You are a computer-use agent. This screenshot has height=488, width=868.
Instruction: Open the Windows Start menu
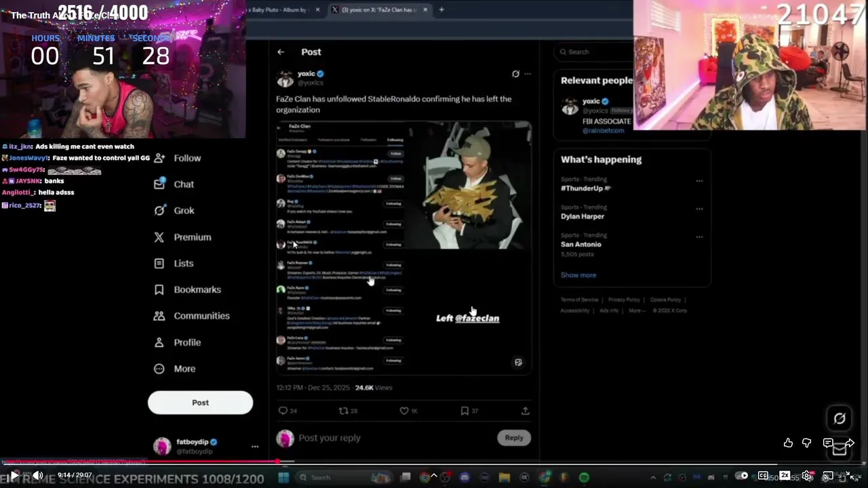283,477
